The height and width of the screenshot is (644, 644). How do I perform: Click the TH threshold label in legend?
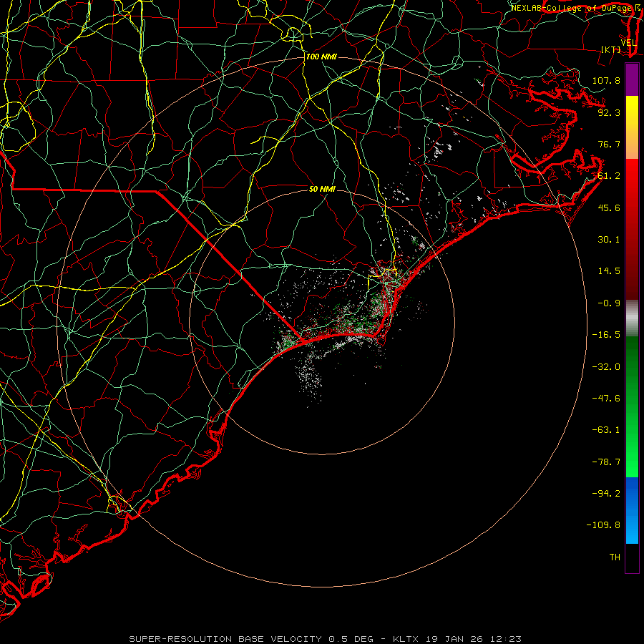615,557
